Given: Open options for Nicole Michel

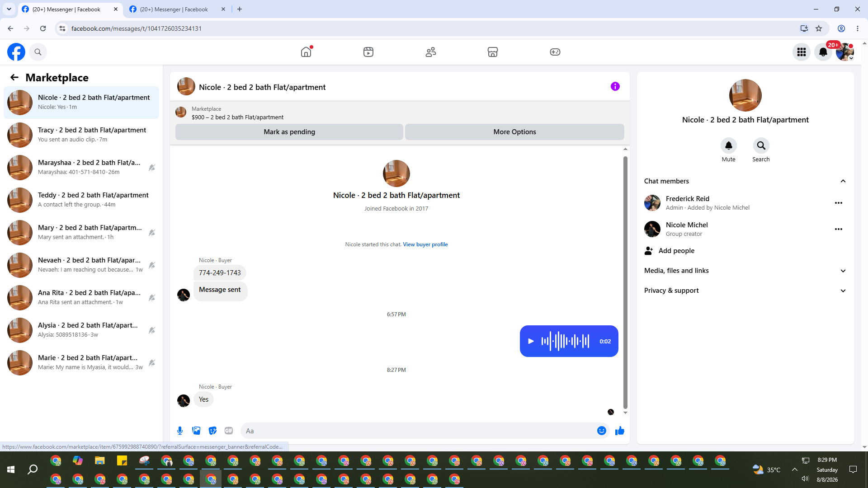Looking at the screenshot, I should click(x=839, y=229).
